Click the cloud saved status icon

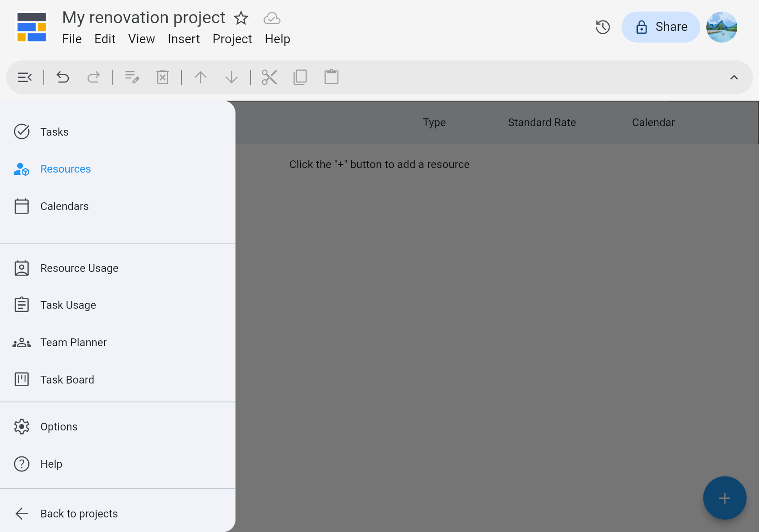click(x=272, y=19)
